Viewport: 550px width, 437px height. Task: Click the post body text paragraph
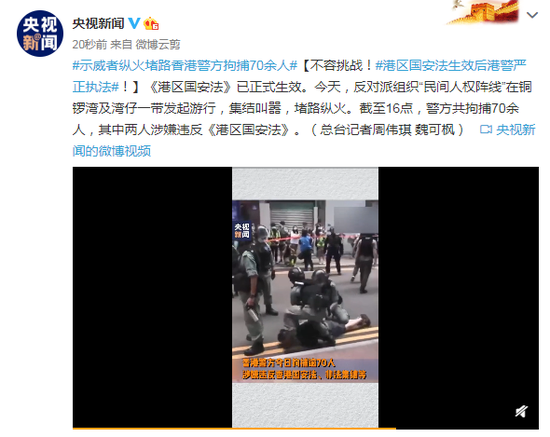click(304, 108)
